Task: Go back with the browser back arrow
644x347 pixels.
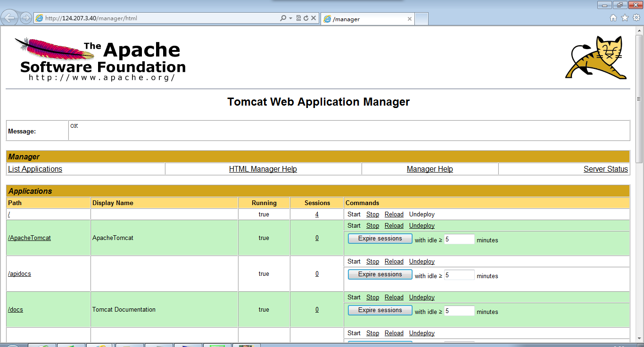Action: pyautogui.click(x=10, y=18)
